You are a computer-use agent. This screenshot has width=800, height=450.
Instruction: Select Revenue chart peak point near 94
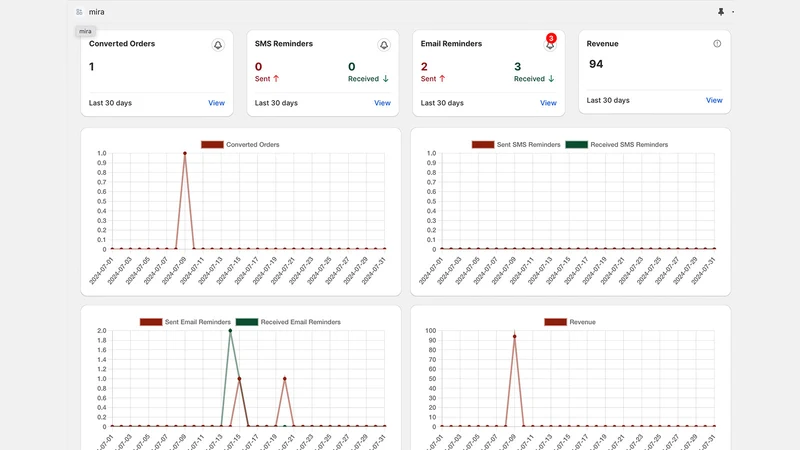[x=514, y=336]
